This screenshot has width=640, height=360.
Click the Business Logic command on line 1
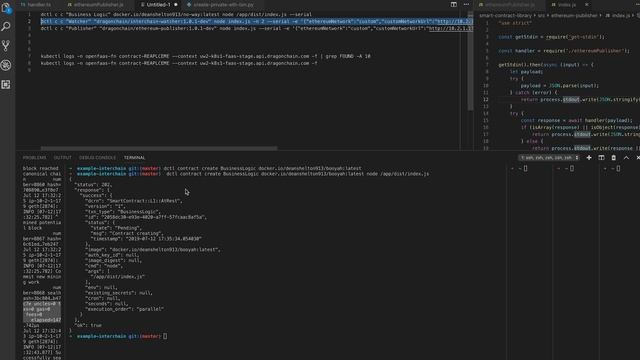point(176,14)
